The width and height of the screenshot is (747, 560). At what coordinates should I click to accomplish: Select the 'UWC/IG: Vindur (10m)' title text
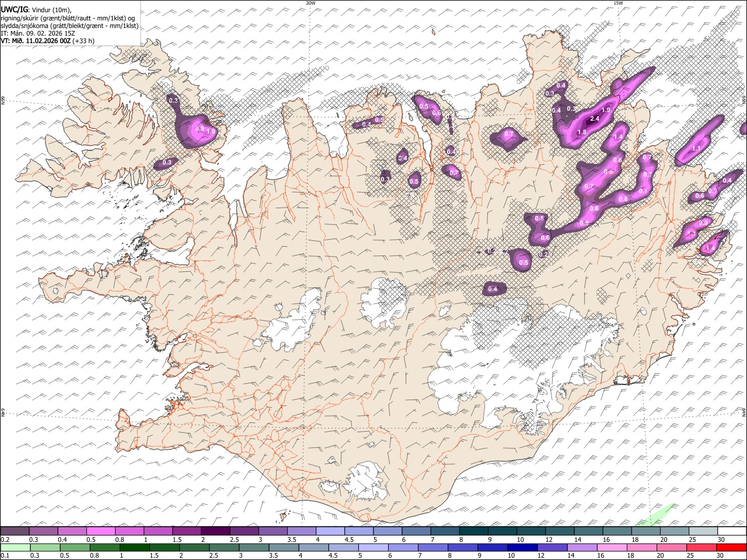[x=36, y=9]
